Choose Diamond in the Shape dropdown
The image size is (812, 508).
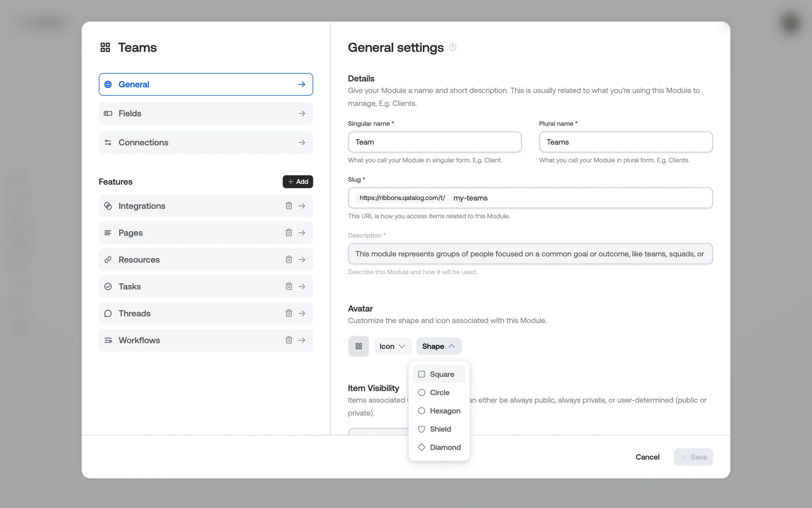(x=439, y=447)
